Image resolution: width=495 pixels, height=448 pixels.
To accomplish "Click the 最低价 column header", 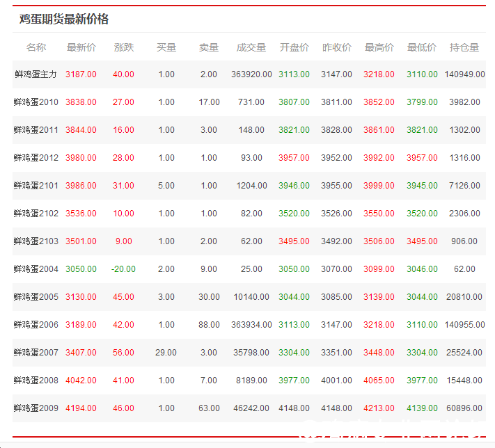I will (422, 47).
